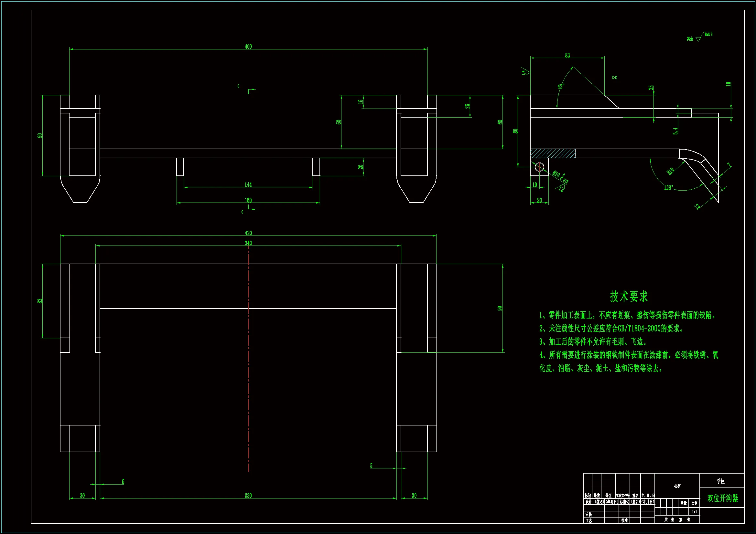This screenshot has width=756, height=534.
Task: Select the 129° angle dimension
Action: pyautogui.click(x=668, y=188)
